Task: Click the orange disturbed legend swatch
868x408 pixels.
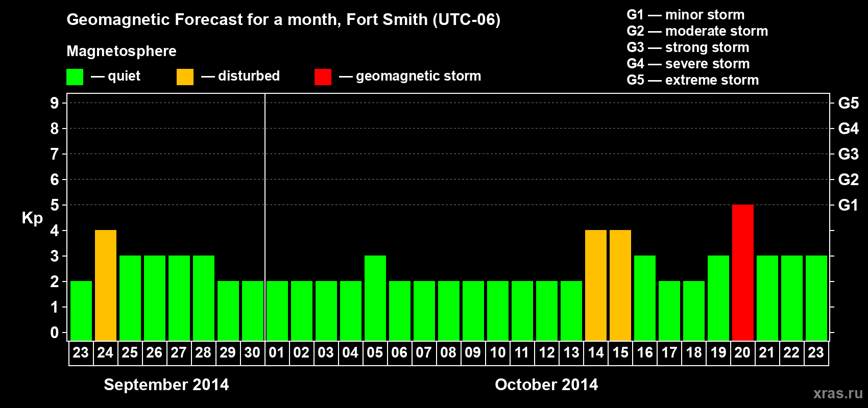Action: point(185,77)
